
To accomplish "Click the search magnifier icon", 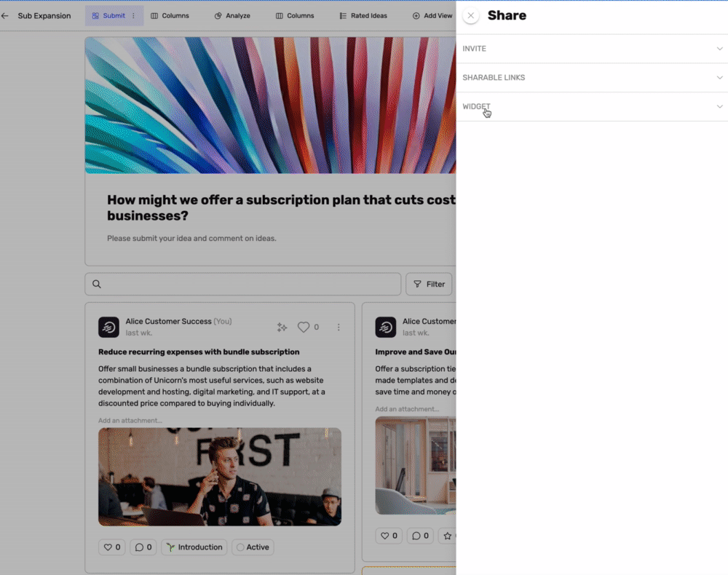I will tap(97, 284).
